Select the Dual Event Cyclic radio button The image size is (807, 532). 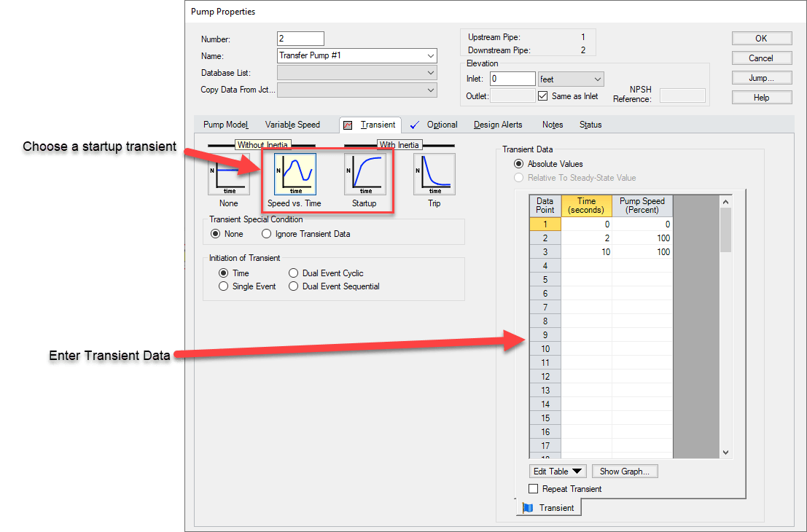click(x=293, y=273)
